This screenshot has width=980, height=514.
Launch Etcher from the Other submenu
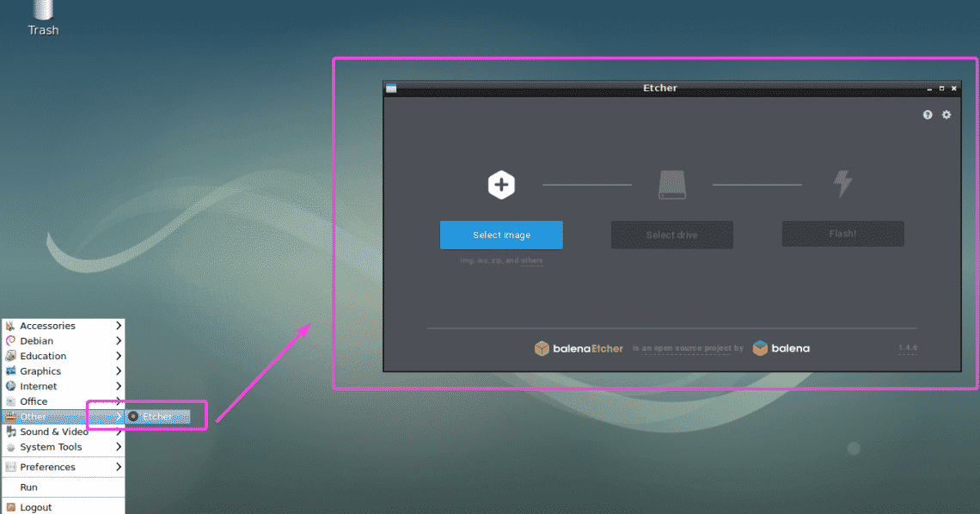coord(158,416)
